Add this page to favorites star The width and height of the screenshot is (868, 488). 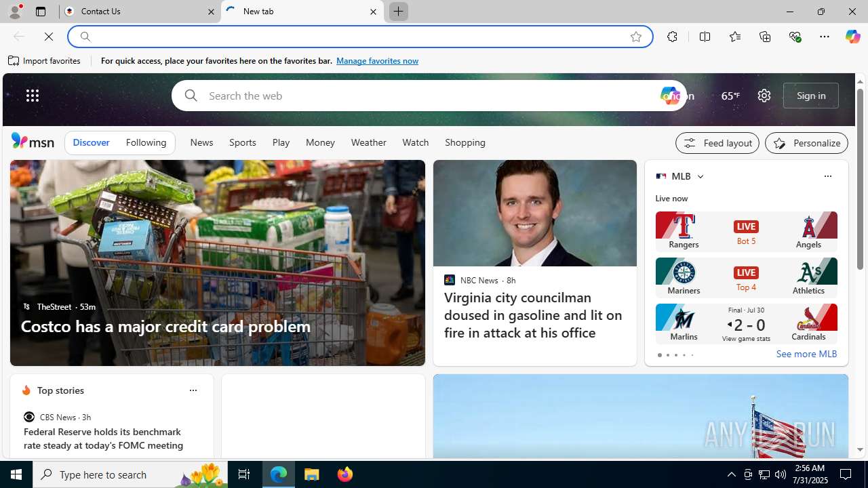point(635,37)
